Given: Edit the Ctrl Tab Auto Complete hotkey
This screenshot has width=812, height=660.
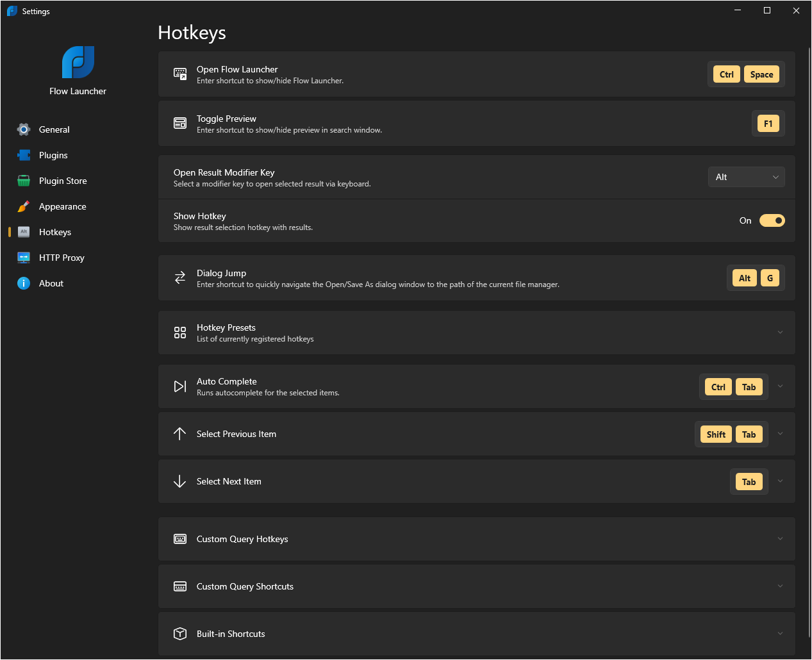Looking at the screenshot, I should pyautogui.click(x=733, y=387).
